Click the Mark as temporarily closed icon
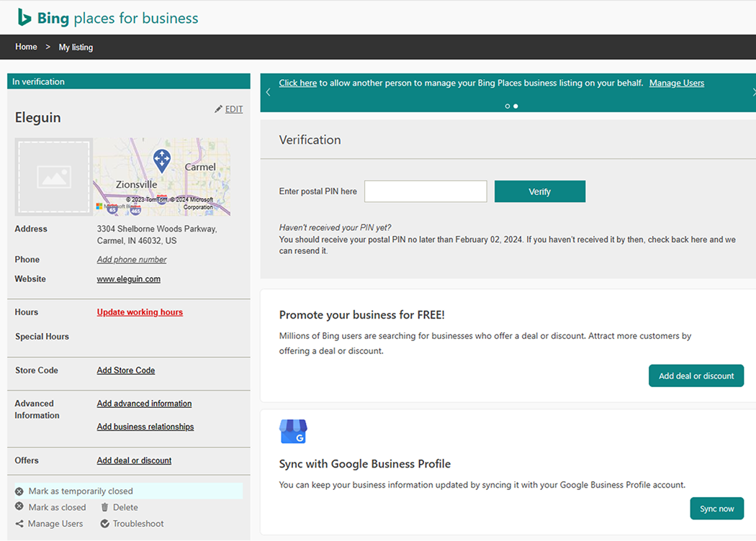 click(17, 490)
